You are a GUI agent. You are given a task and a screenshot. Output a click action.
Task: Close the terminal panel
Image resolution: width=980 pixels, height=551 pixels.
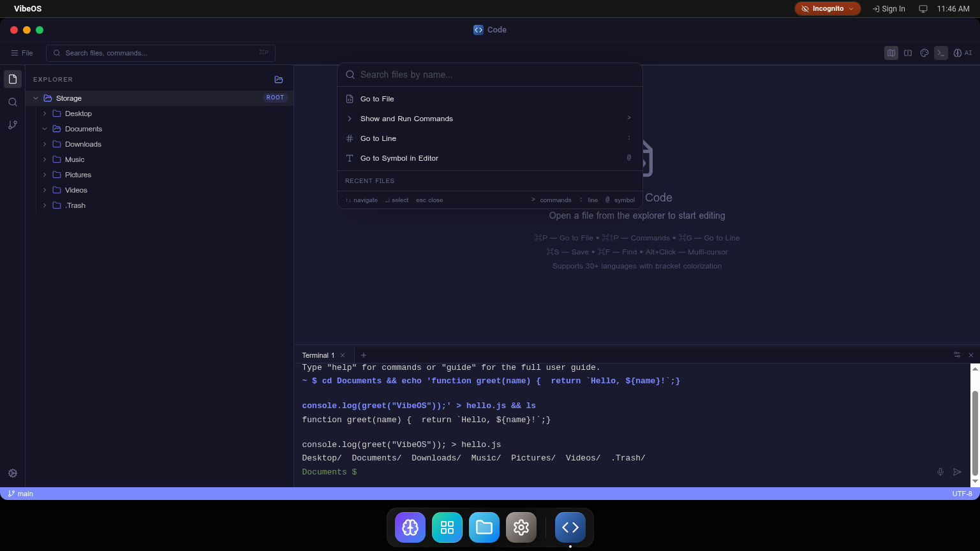click(971, 355)
